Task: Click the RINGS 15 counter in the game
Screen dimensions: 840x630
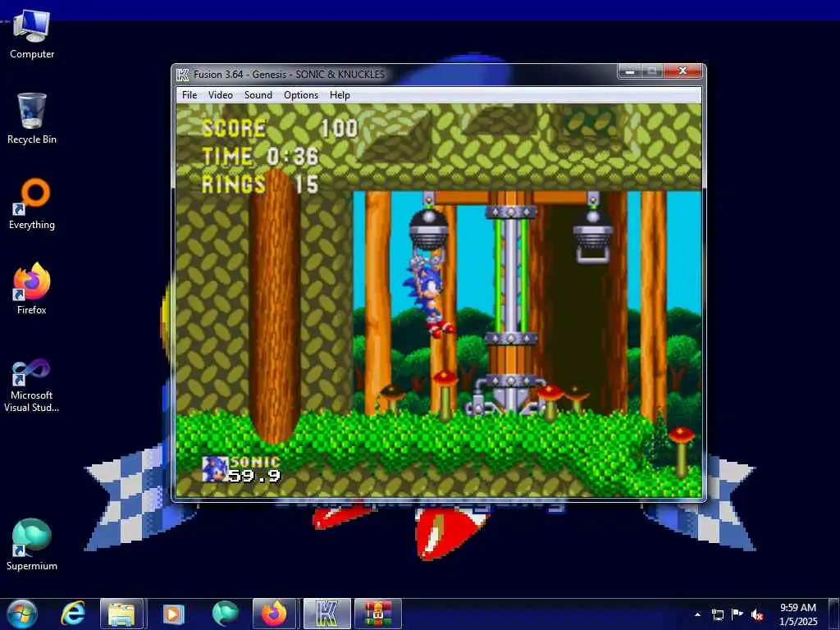Action: [x=260, y=185]
